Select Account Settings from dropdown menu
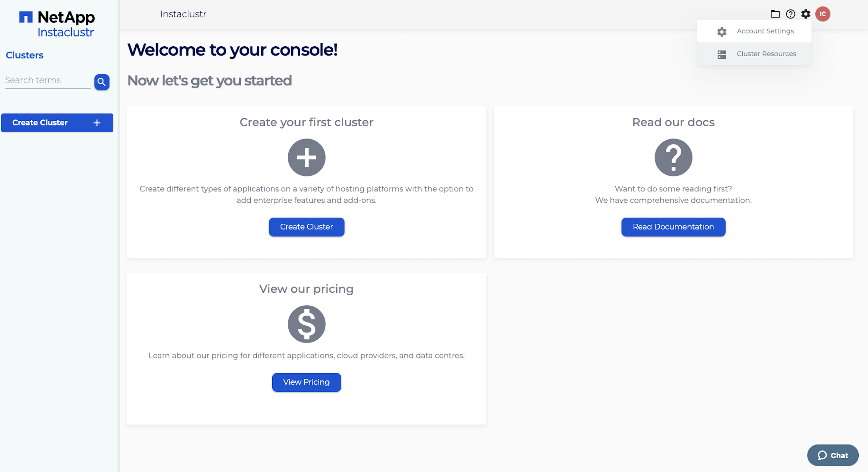Image resolution: width=868 pixels, height=472 pixels. (x=754, y=31)
